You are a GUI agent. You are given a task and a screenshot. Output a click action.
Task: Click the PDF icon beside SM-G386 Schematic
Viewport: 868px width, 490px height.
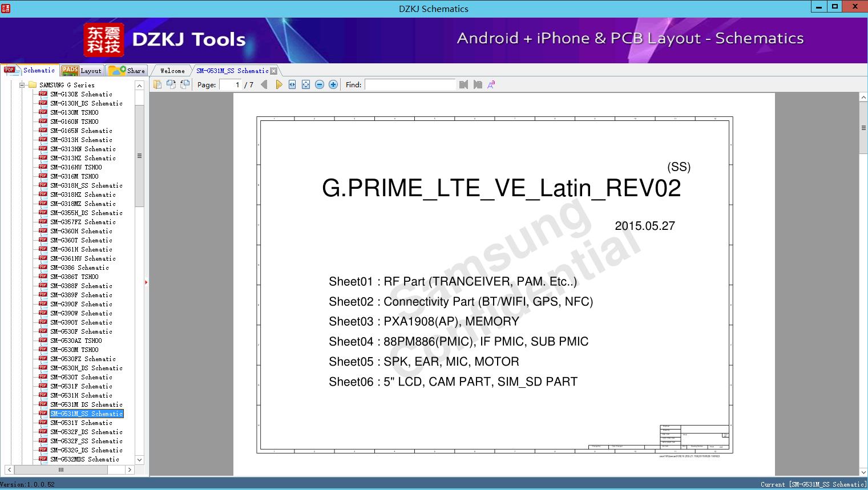pos(43,268)
